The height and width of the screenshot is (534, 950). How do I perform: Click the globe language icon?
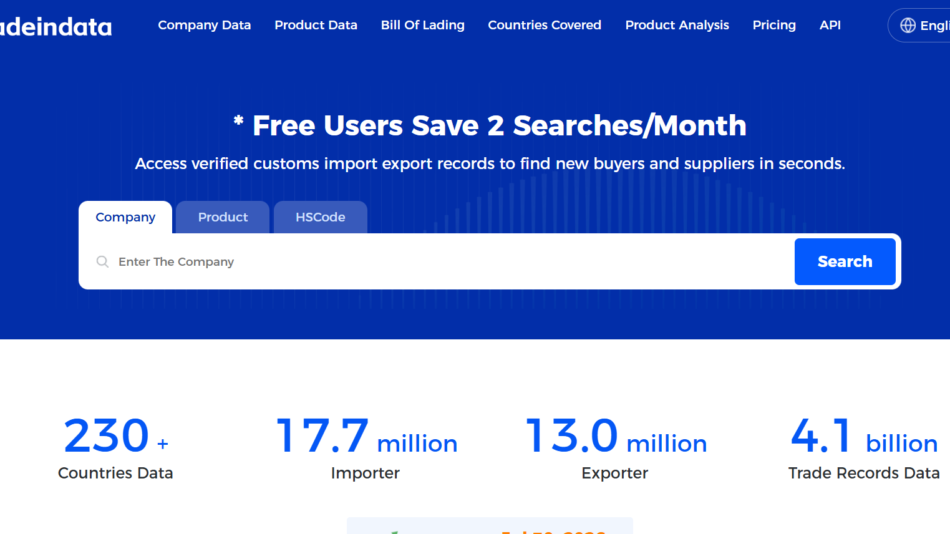907,25
